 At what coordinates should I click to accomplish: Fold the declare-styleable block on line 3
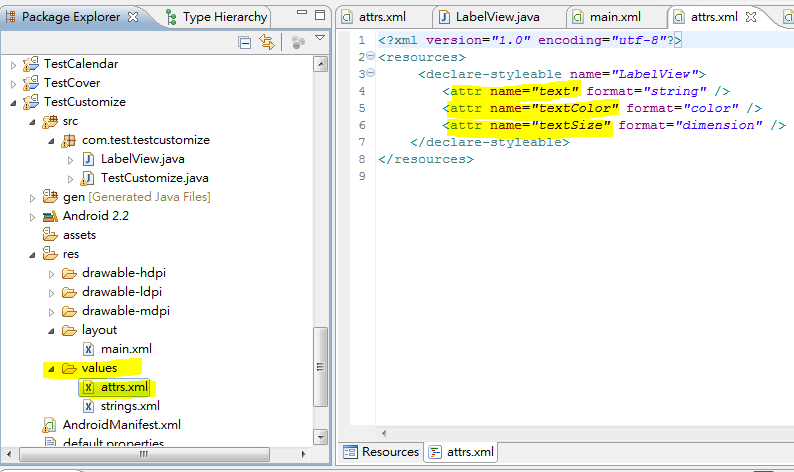pyautogui.click(x=371, y=73)
